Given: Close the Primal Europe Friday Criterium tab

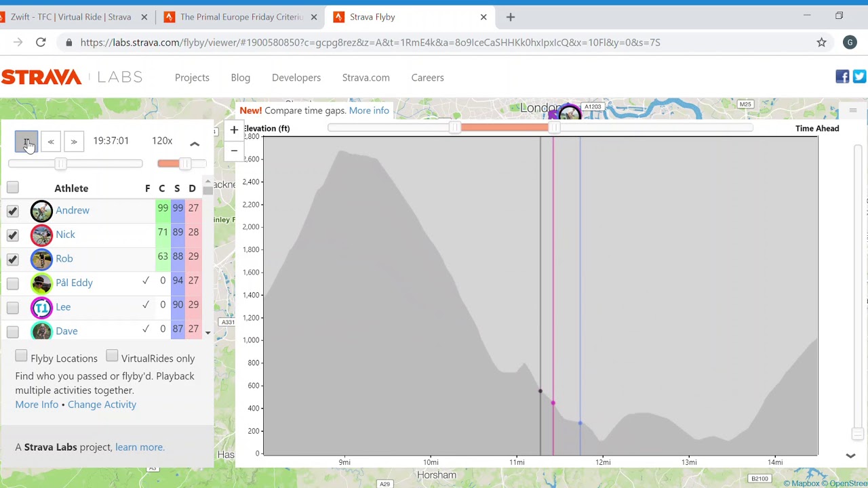Looking at the screenshot, I should click(314, 17).
